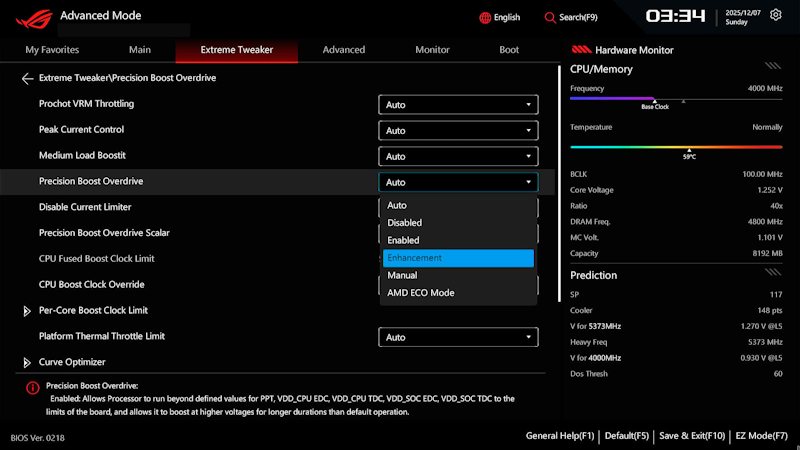Expand the Curve Optimizer submenu

click(x=27, y=362)
